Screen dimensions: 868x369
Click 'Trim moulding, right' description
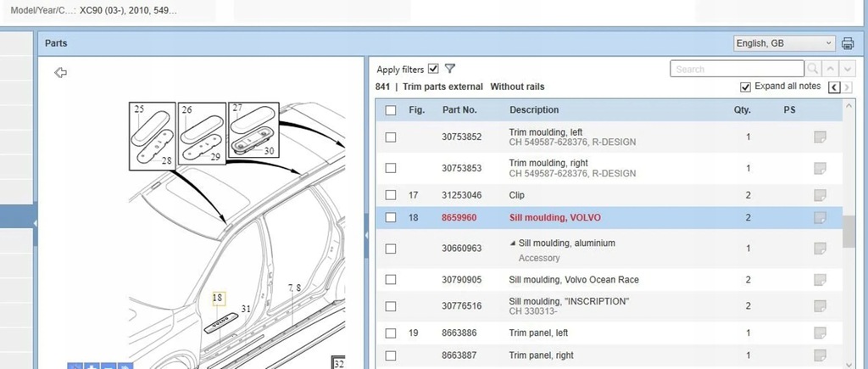548,163
